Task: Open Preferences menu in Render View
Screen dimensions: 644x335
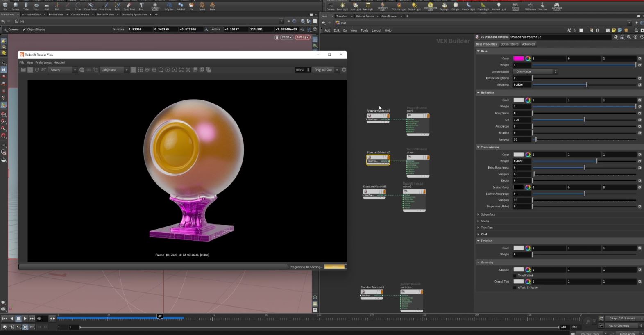Action: [43, 62]
